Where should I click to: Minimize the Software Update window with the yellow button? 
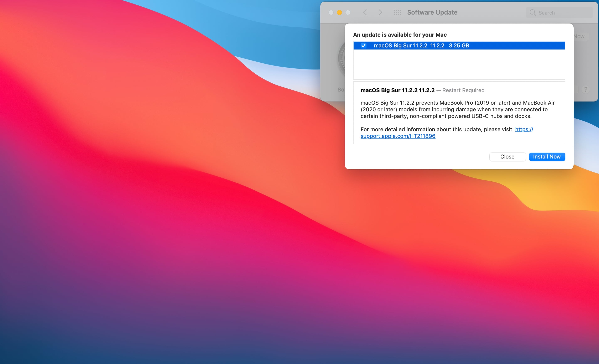(x=339, y=12)
